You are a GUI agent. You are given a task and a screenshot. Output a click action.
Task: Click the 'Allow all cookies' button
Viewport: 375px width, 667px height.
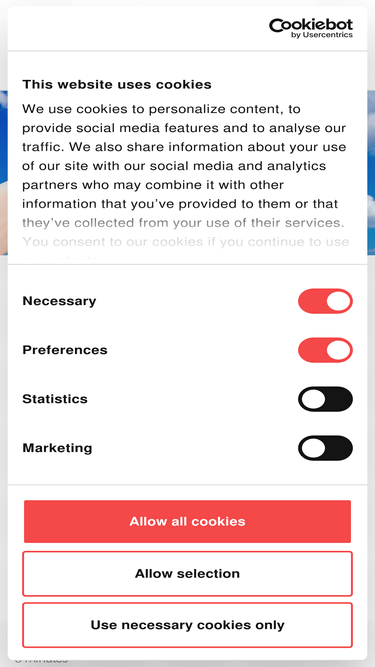188,522
